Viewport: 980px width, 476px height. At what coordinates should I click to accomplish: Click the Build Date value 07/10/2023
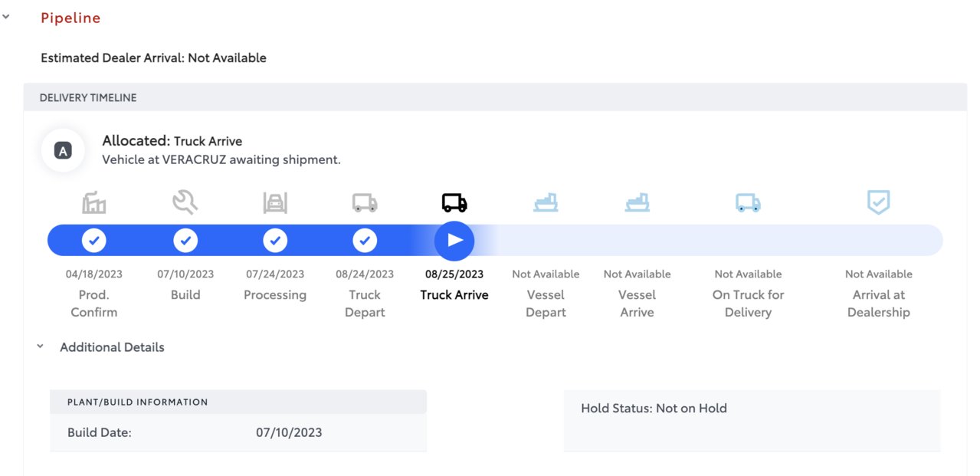289,432
